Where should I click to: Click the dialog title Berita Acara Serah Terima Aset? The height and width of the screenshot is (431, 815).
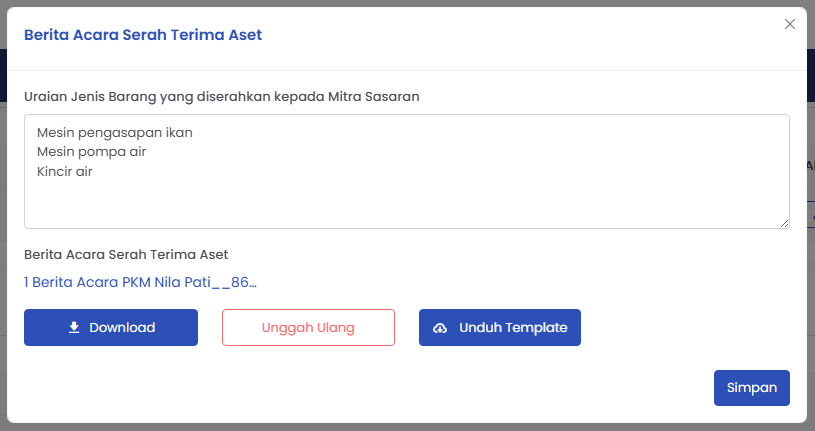pos(143,35)
